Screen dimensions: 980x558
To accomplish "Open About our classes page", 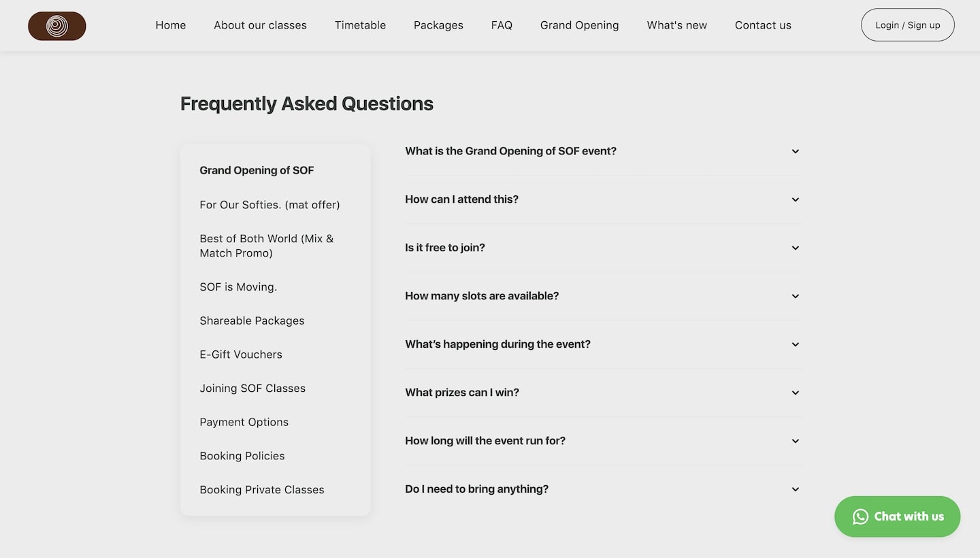I will [260, 25].
